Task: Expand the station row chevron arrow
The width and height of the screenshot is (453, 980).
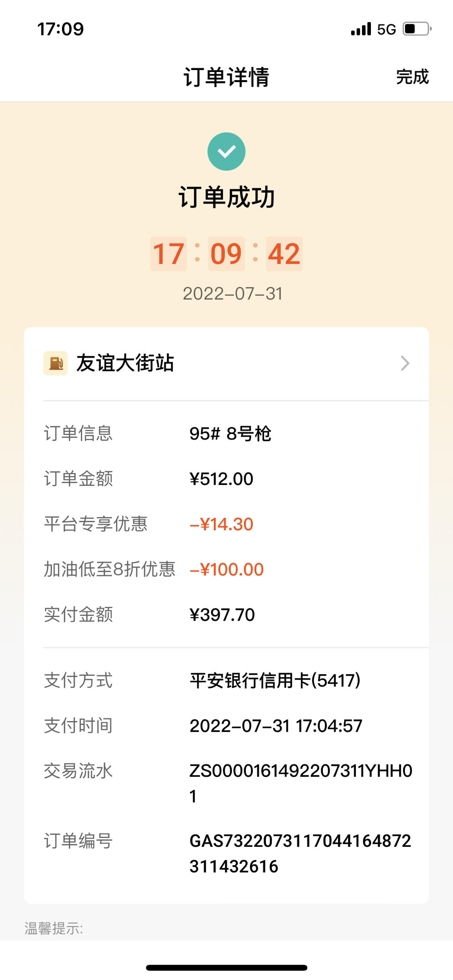Action: [405, 363]
